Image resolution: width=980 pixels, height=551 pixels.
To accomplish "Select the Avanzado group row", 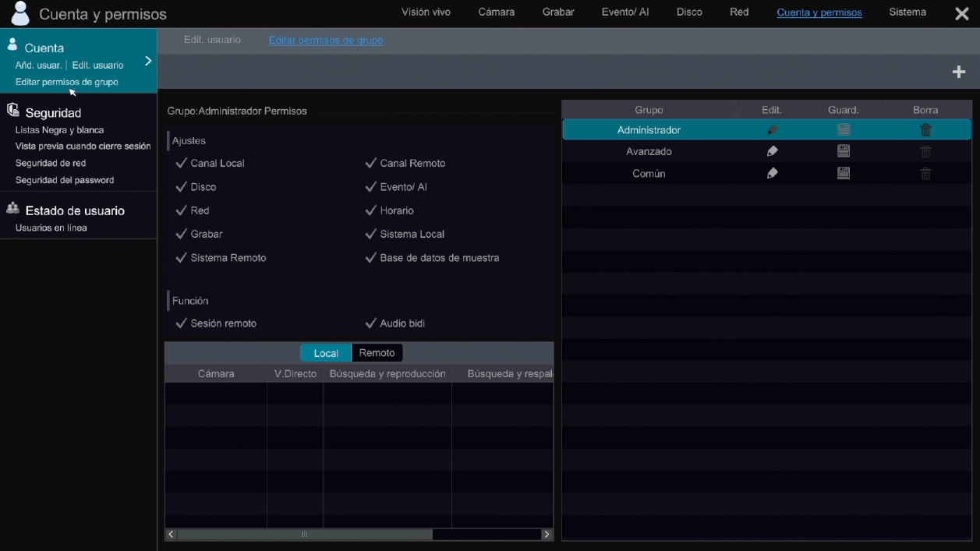I will click(767, 151).
